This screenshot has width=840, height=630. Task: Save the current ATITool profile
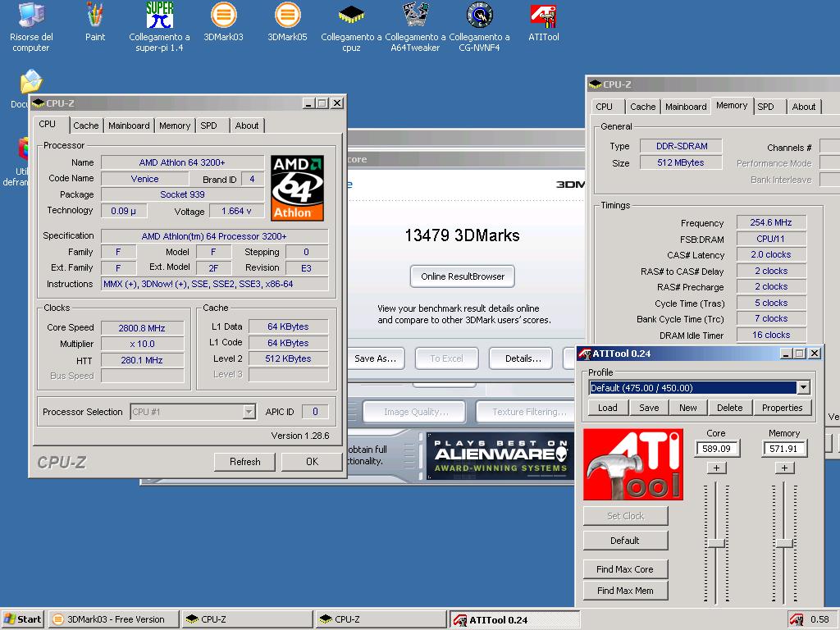click(649, 408)
